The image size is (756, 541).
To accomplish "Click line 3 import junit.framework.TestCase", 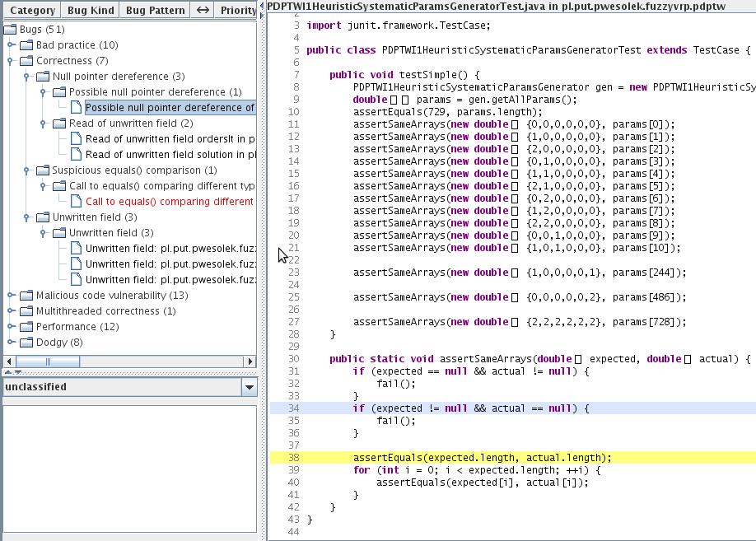I will 399,25.
